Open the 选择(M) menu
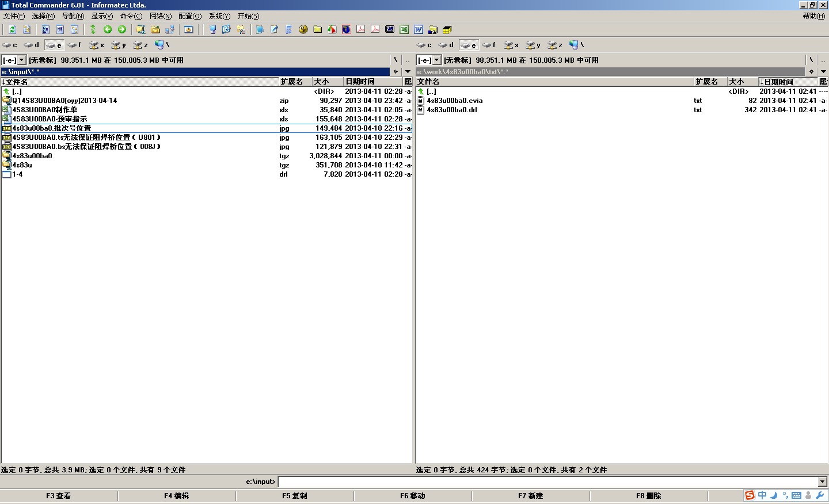The width and height of the screenshot is (829, 504). 43,16
